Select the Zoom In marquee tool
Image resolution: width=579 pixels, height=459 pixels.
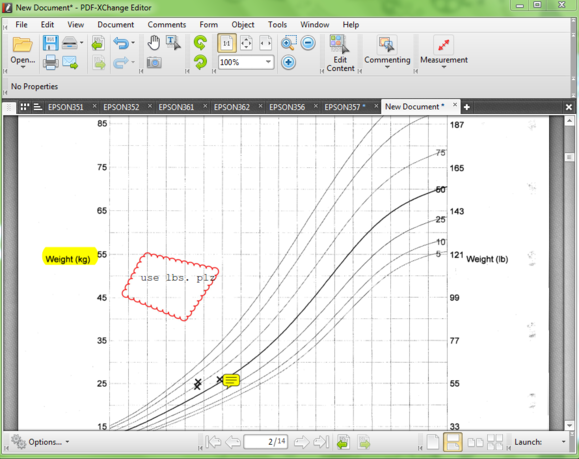click(x=288, y=43)
